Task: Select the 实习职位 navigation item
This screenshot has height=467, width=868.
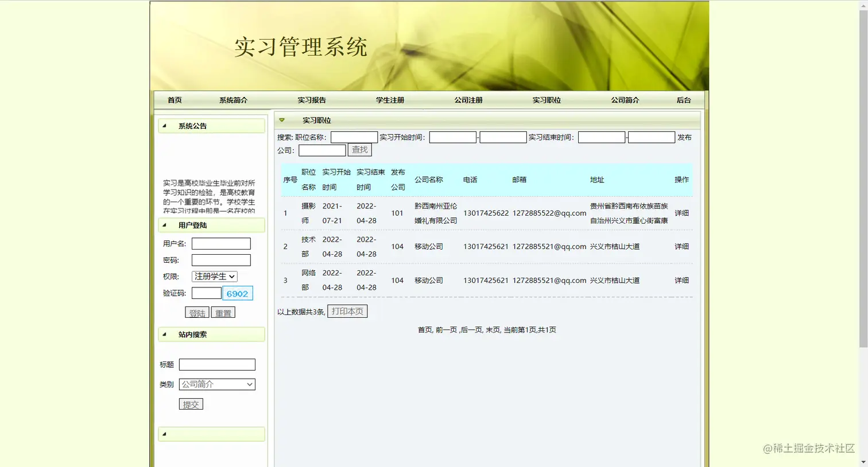Action: coord(547,100)
